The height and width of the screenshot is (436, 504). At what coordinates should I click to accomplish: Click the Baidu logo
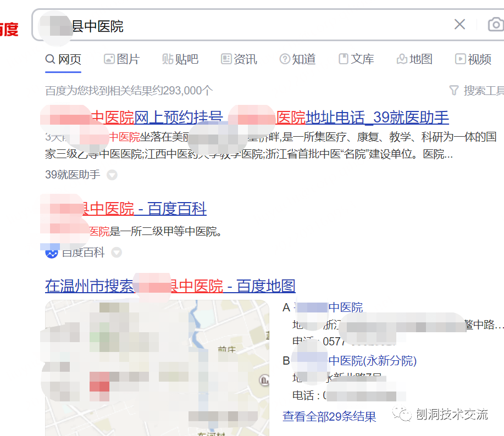tap(9, 30)
